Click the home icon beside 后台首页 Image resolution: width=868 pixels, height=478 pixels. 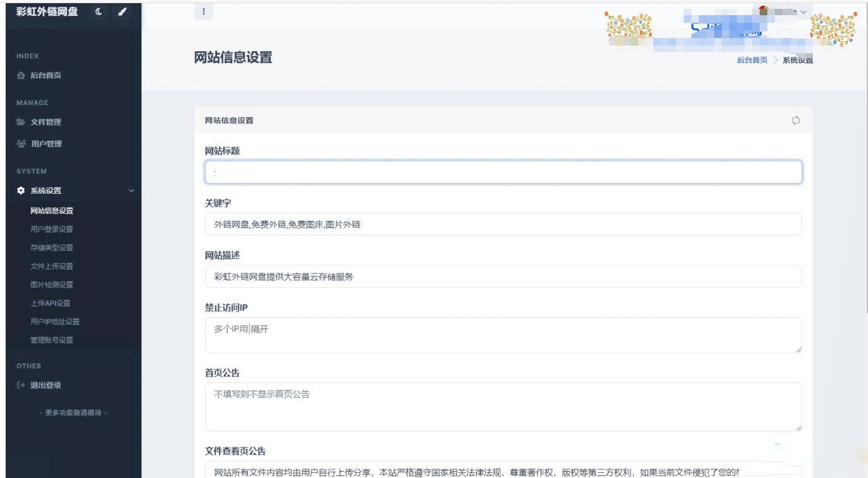coord(21,75)
